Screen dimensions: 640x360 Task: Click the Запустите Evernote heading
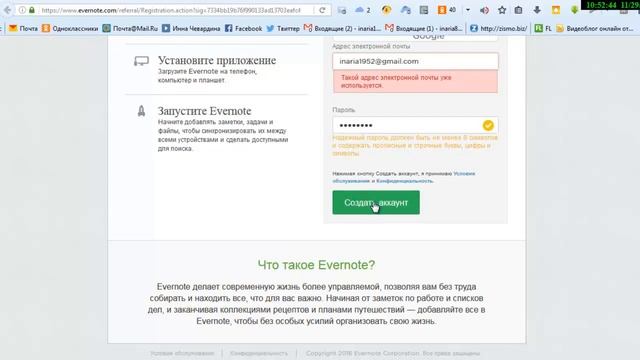click(204, 111)
